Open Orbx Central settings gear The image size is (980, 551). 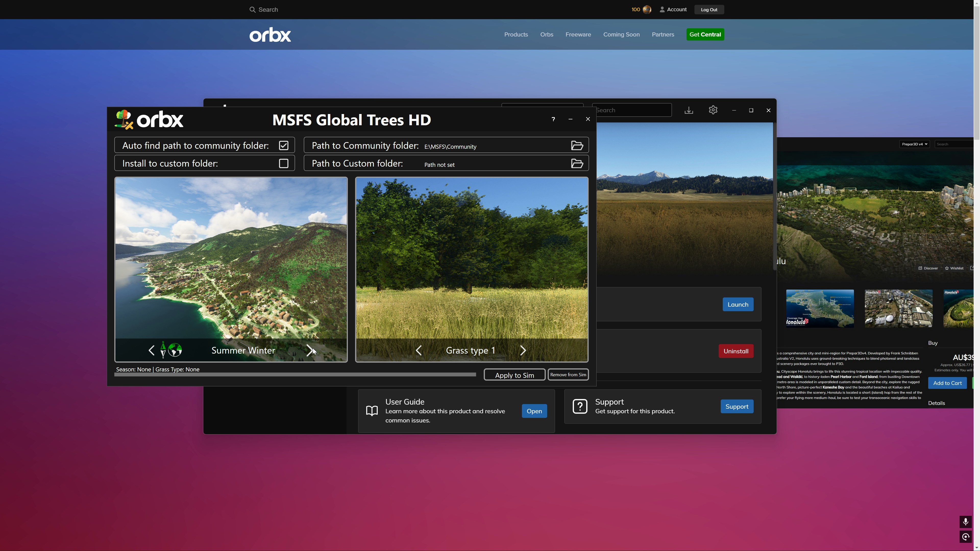pos(713,110)
